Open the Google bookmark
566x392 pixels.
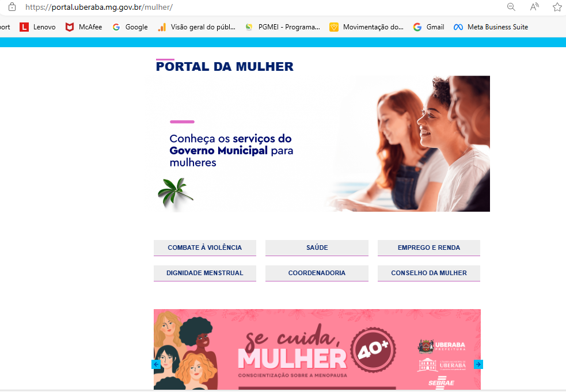pyautogui.click(x=130, y=27)
